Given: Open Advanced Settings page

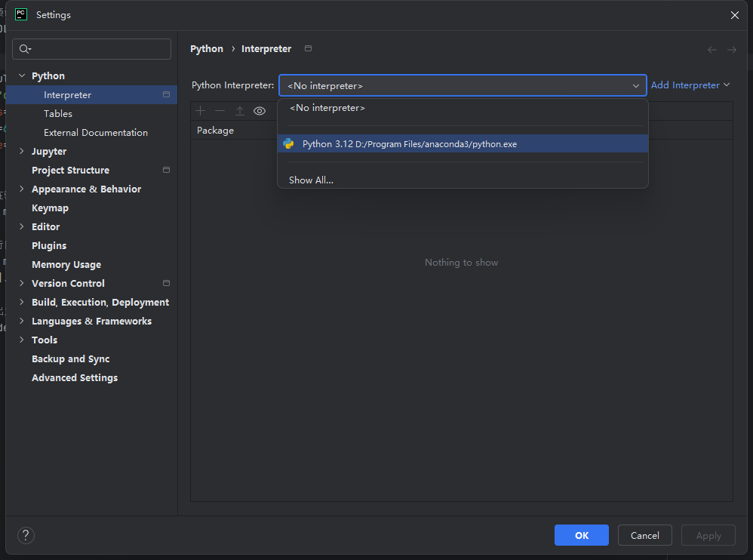Looking at the screenshot, I should coord(75,377).
